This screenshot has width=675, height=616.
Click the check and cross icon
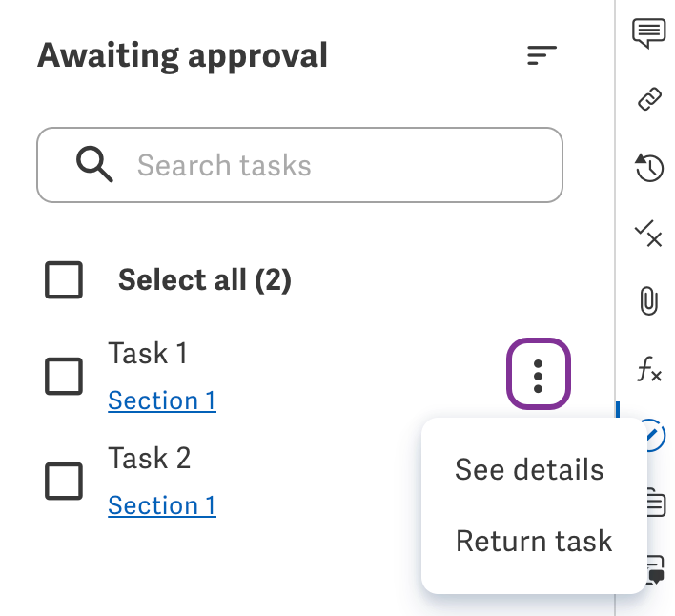(x=649, y=234)
